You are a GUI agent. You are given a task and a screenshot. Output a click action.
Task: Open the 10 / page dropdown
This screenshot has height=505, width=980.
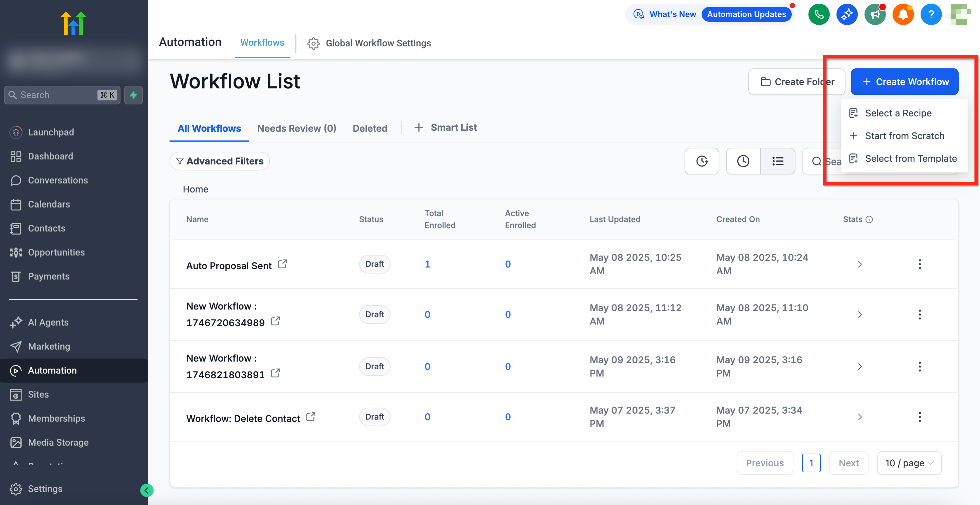909,463
